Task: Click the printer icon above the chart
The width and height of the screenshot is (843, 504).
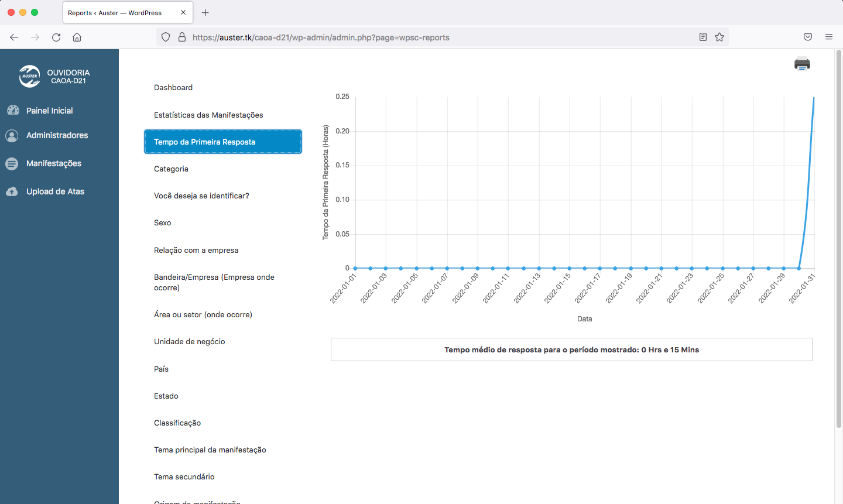Action: coord(802,64)
